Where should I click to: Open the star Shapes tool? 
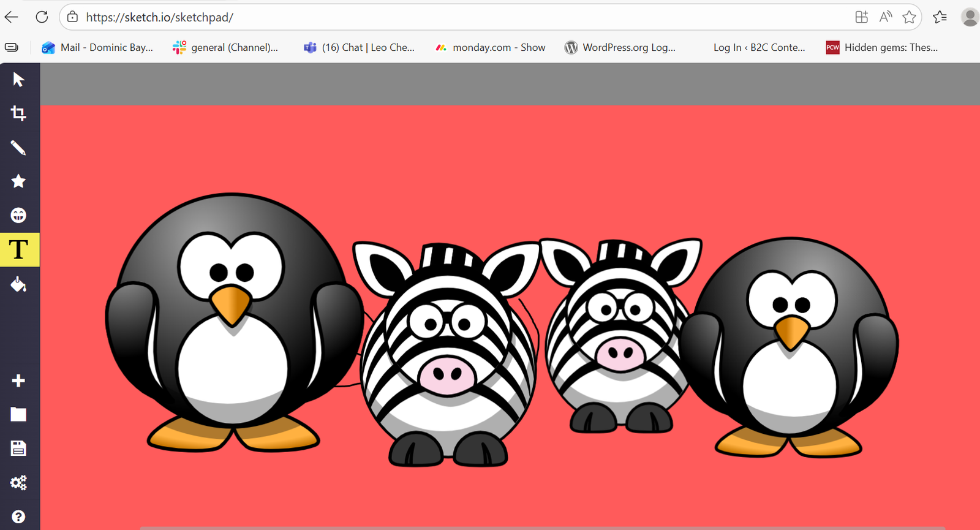pos(18,181)
